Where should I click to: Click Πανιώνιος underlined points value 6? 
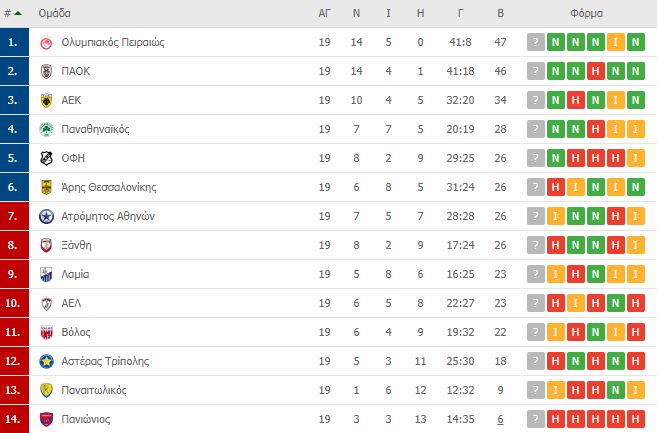tap(500, 419)
